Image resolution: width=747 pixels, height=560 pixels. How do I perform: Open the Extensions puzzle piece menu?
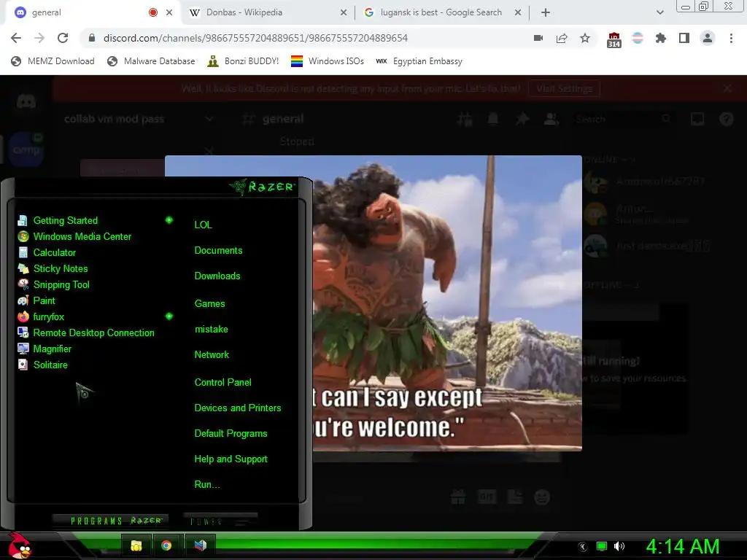click(x=661, y=38)
